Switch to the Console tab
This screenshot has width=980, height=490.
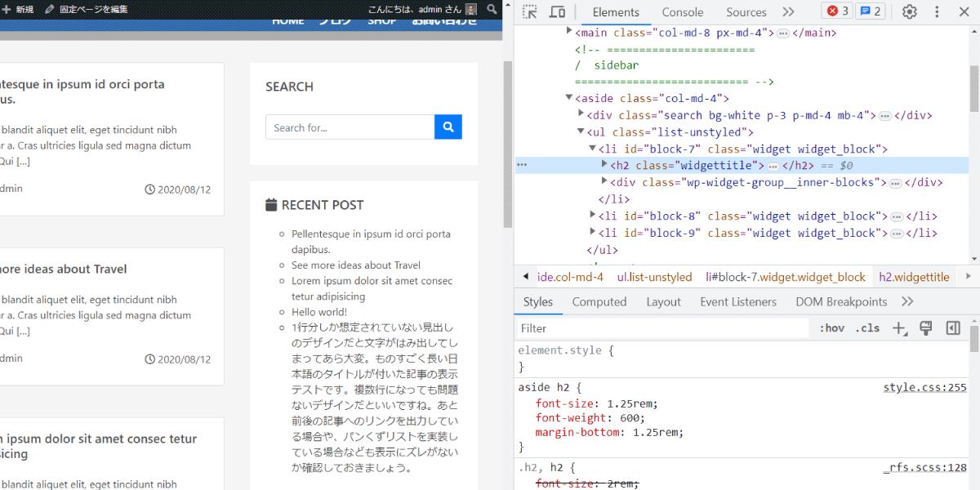click(x=683, y=12)
